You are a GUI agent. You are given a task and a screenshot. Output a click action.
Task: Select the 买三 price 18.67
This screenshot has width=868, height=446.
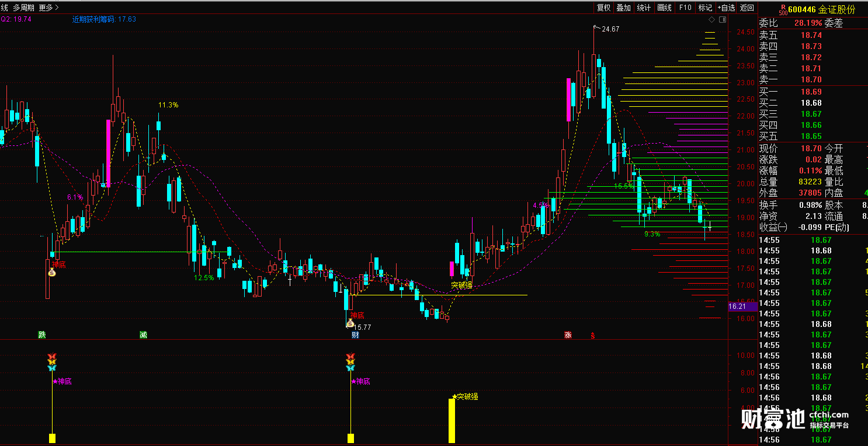[811, 114]
